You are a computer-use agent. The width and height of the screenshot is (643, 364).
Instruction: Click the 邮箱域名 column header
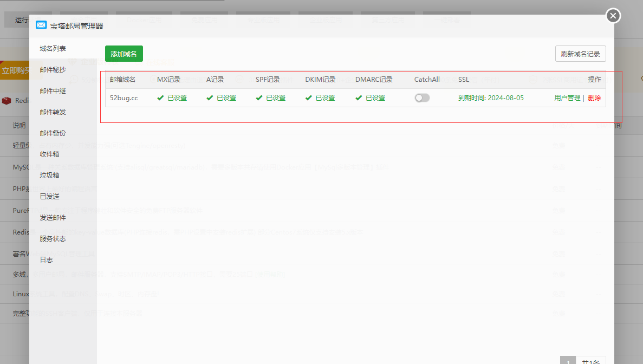pyautogui.click(x=122, y=80)
